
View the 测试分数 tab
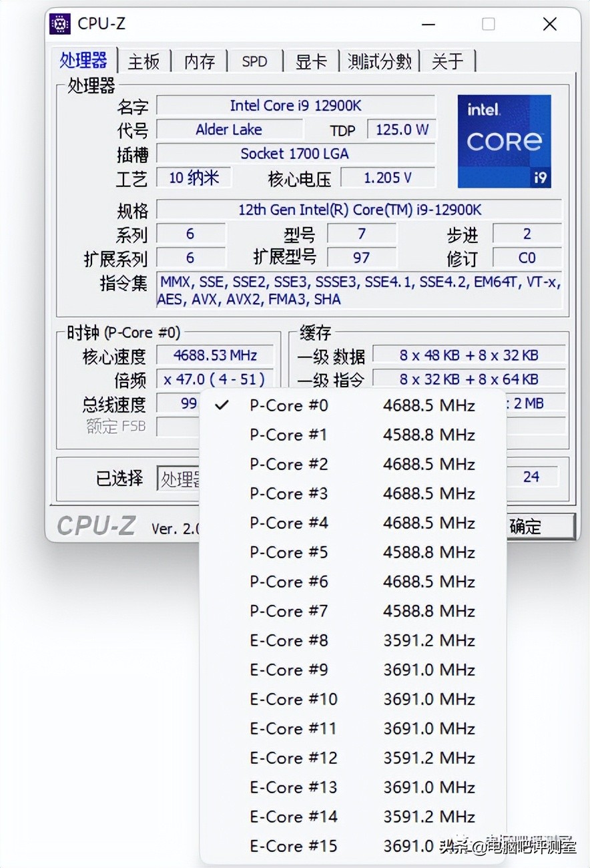pyautogui.click(x=378, y=61)
